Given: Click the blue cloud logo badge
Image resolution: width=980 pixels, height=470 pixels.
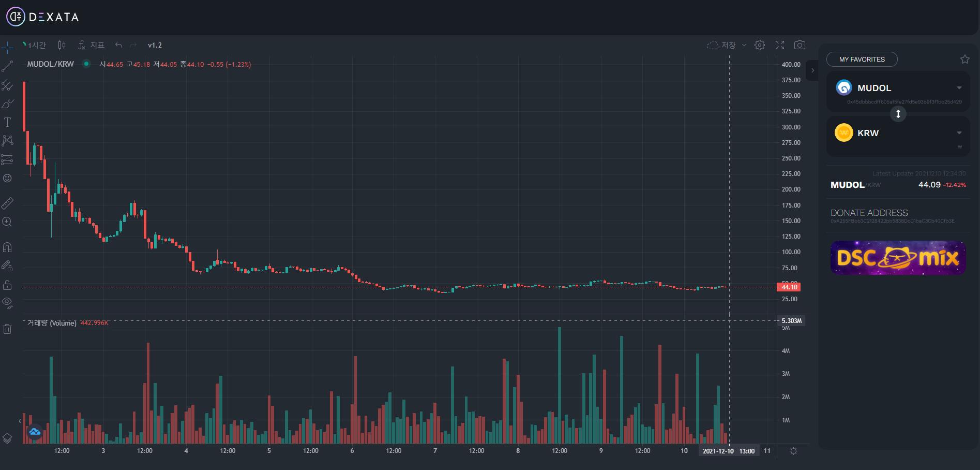Looking at the screenshot, I should [x=35, y=431].
